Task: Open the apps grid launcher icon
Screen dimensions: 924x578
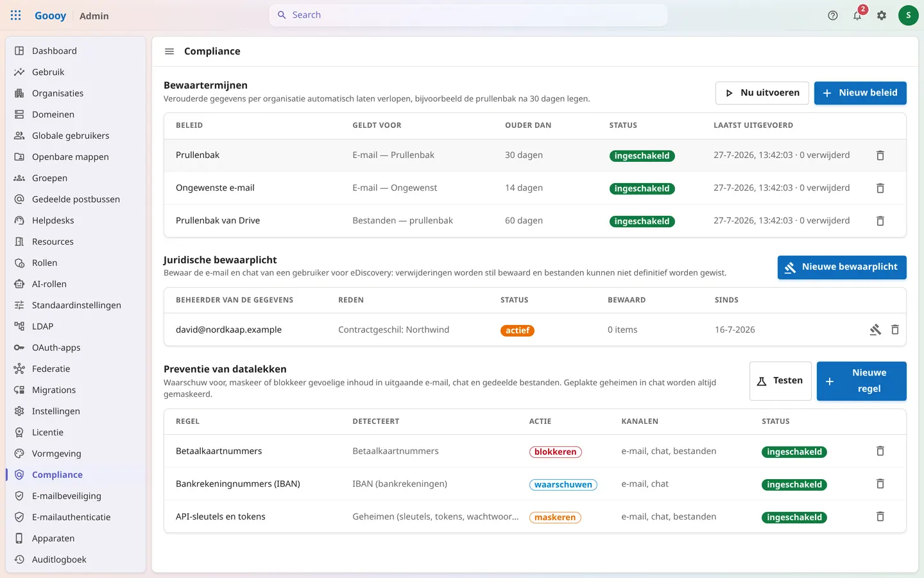Action: tap(16, 15)
